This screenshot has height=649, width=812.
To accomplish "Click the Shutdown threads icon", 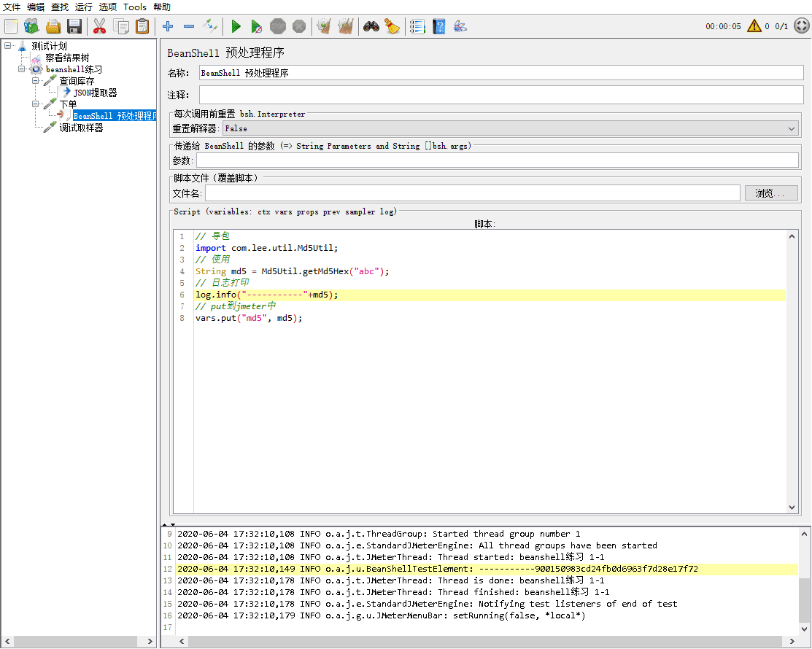I will coord(299,26).
